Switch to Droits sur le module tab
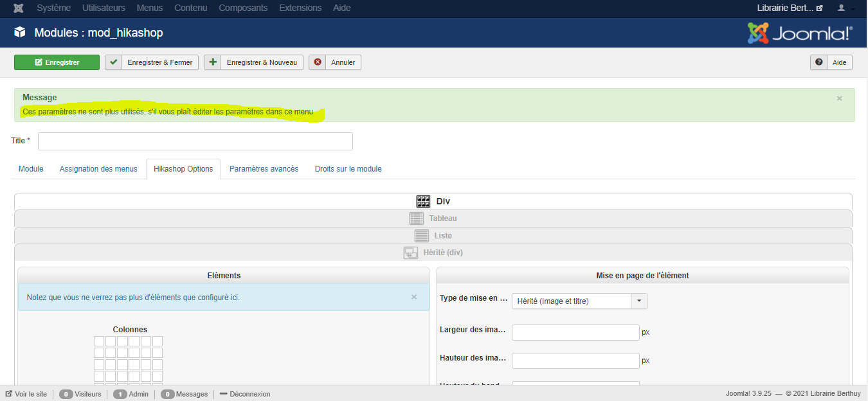This screenshot has height=401, width=868. click(x=348, y=169)
